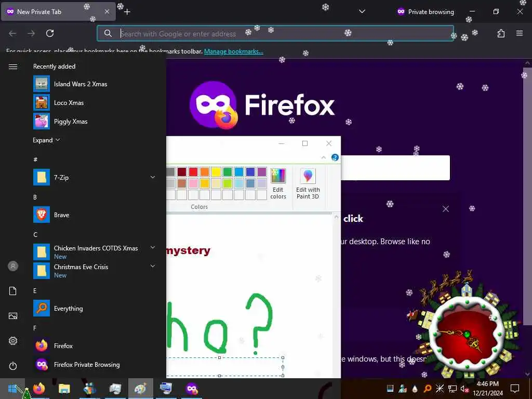This screenshot has height=399, width=532.
Task: Click Manage bookmarks link
Action: pyautogui.click(x=233, y=51)
